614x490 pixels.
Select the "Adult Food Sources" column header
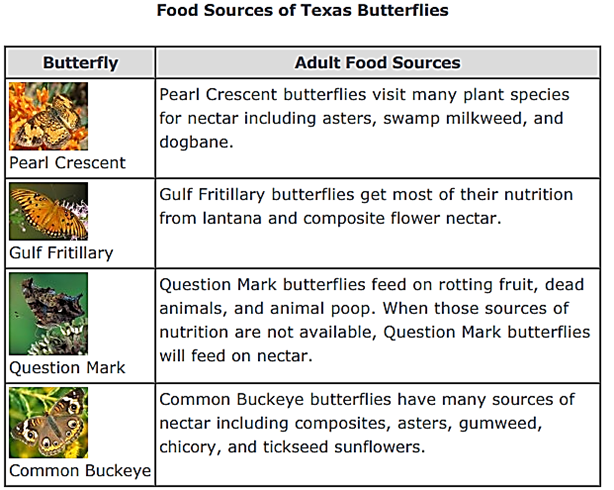[x=377, y=63]
